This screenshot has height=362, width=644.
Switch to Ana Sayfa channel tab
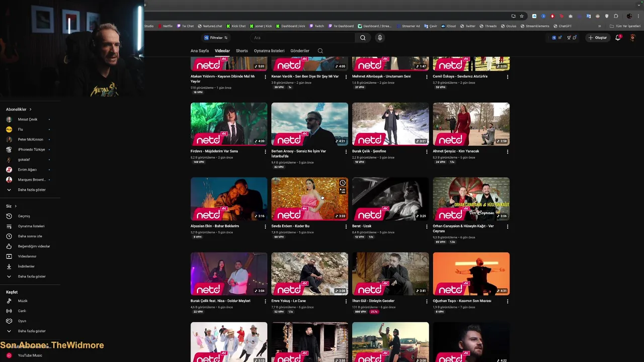200,51
